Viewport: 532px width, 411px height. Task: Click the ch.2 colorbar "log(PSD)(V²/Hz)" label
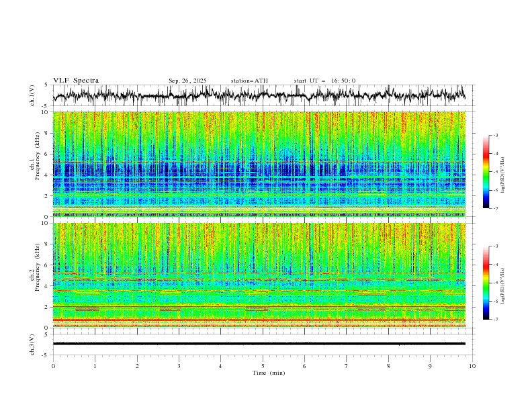(502, 285)
